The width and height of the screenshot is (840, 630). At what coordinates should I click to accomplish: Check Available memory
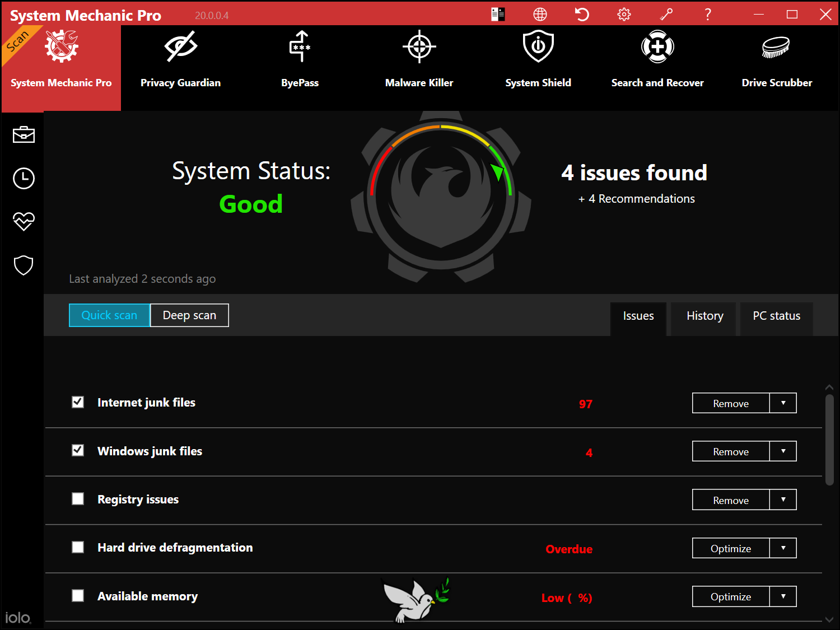point(78,596)
